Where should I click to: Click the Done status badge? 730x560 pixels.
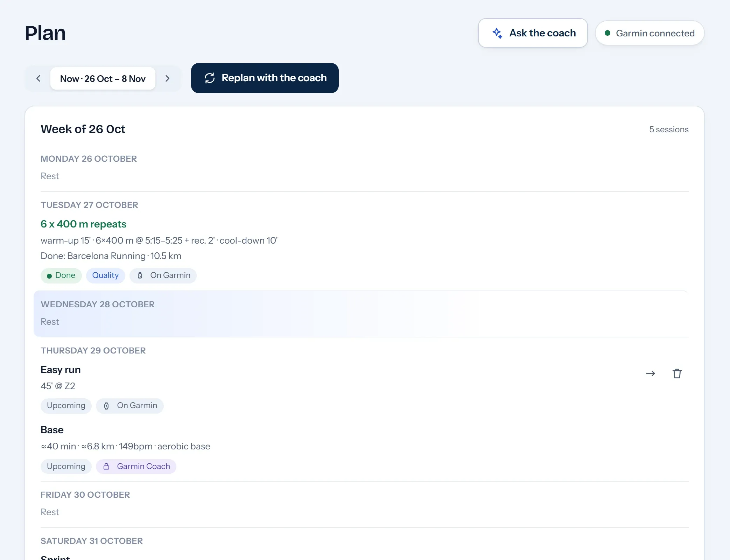click(x=61, y=275)
